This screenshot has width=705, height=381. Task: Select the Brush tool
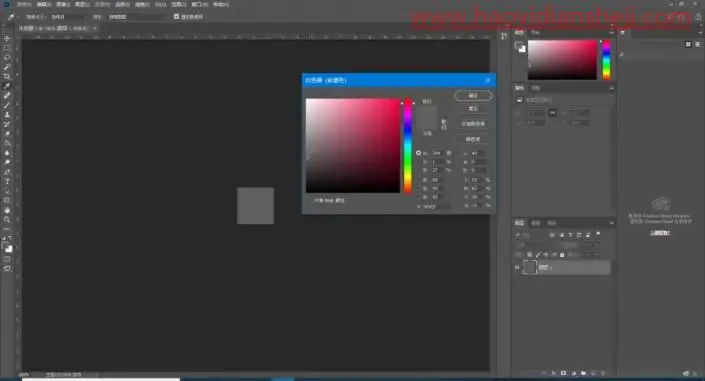coord(7,105)
